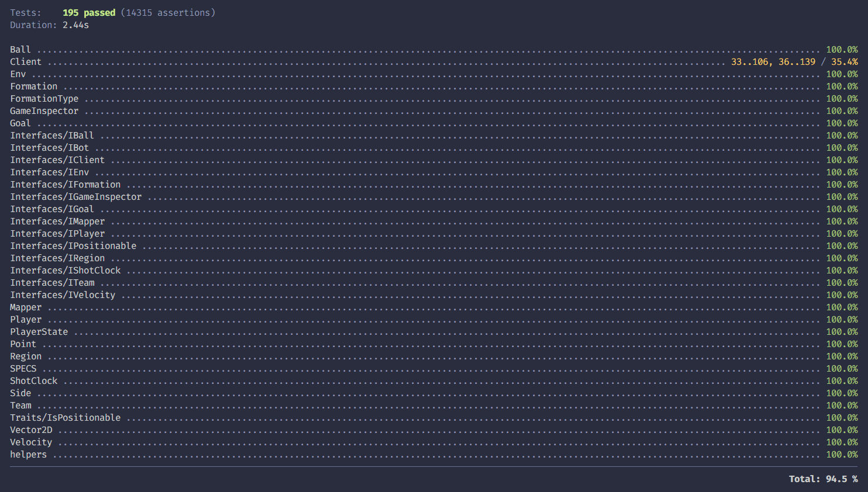868x492 pixels.
Task: Click the 'Player' row name
Action: click(x=26, y=320)
